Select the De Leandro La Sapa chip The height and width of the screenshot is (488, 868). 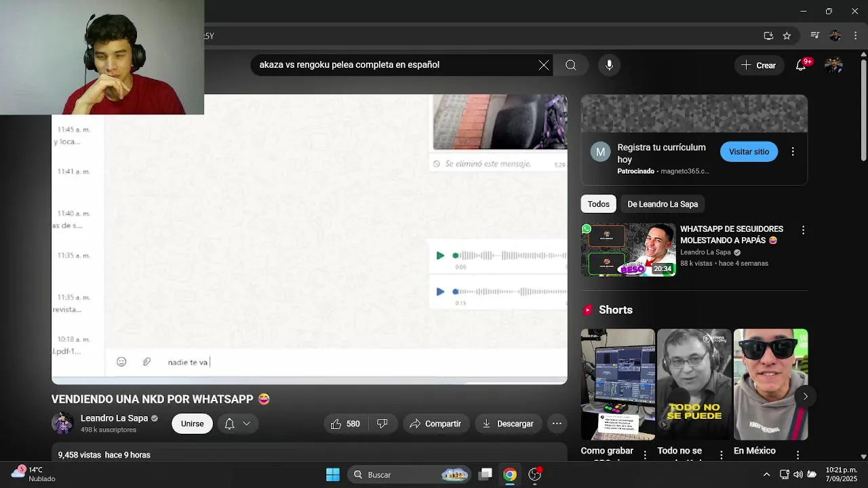[x=663, y=204]
